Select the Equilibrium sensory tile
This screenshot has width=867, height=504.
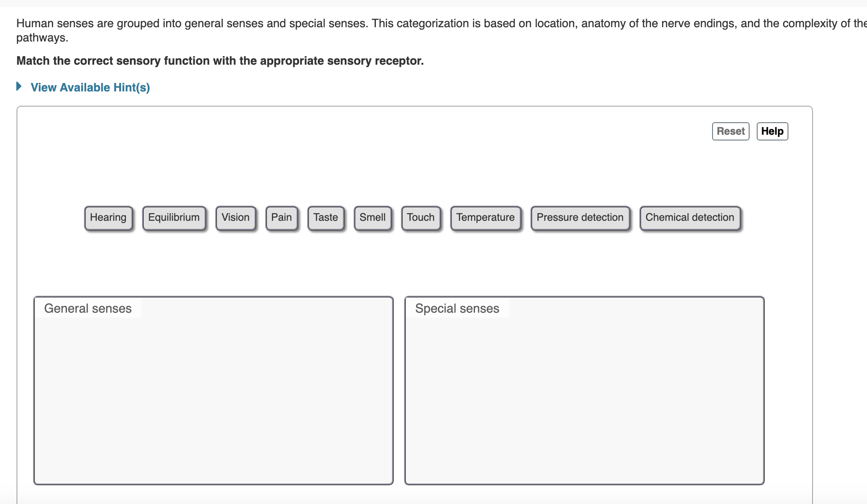point(174,218)
